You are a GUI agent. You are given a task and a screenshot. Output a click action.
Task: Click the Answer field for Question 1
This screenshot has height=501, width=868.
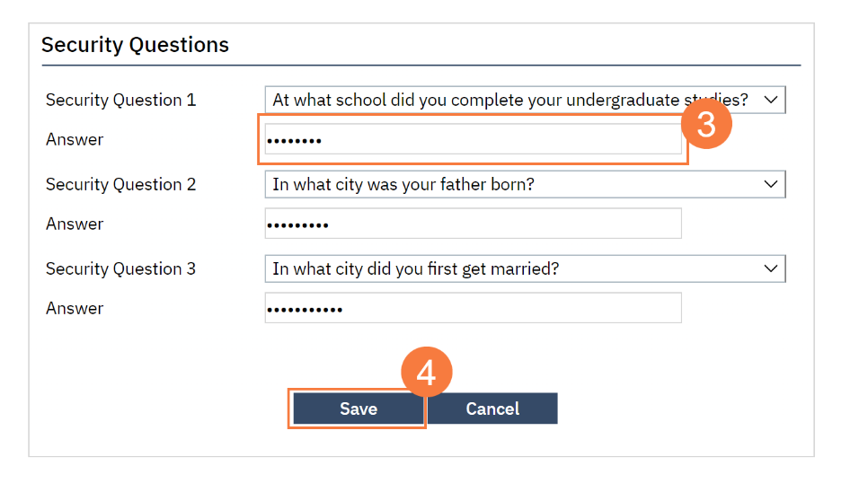click(473, 140)
